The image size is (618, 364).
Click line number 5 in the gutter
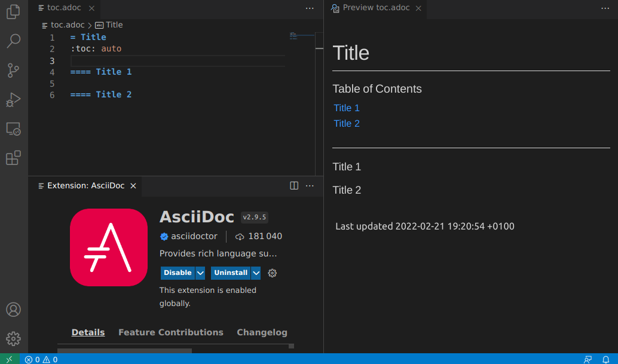click(52, 84)
